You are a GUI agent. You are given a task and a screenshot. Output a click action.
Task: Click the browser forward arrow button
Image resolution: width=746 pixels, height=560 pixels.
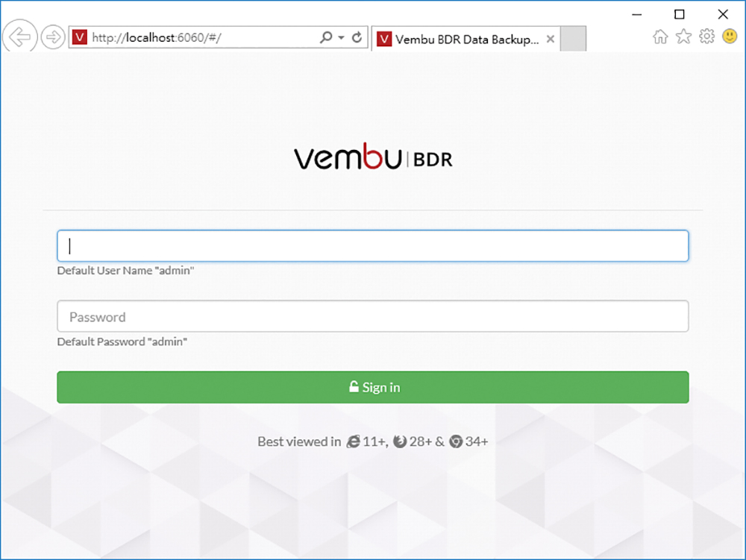point(53,37)
